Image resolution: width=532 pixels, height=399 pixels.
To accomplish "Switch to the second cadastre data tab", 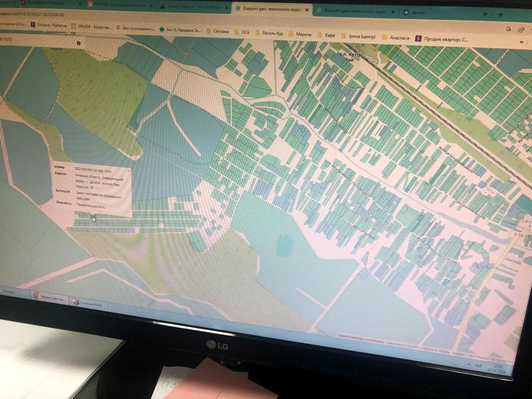I will [355, 12].
